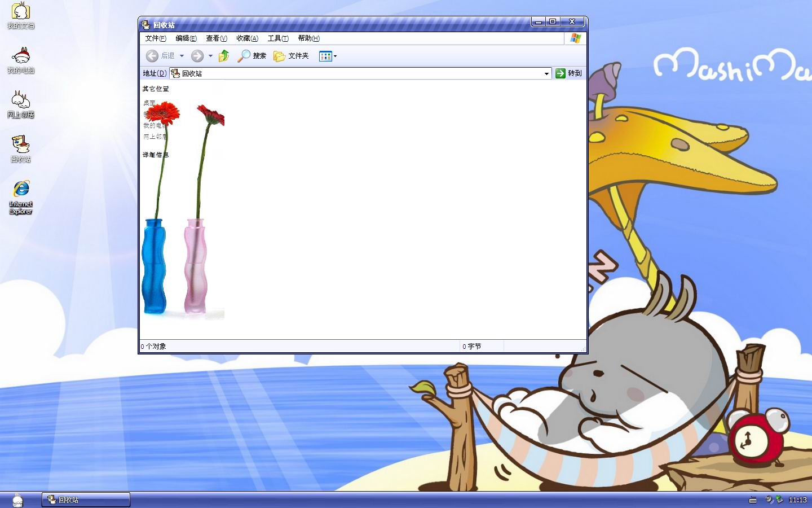Click the recycle bin icon in address bar

175,73
